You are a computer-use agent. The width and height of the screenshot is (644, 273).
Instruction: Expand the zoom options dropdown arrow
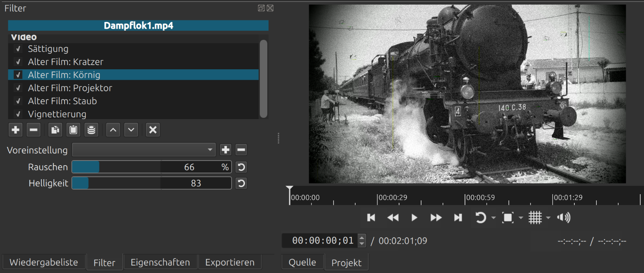coord(521,218)
